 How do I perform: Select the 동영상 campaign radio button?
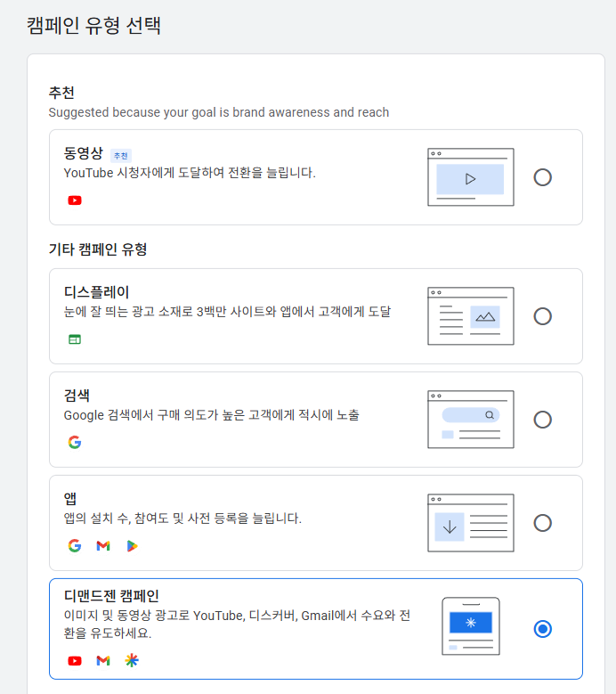click(x=542, y=177)
